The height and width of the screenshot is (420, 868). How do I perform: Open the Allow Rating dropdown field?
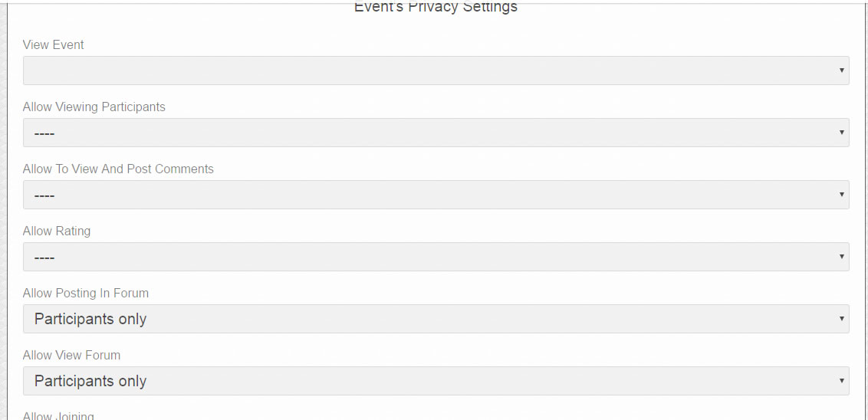click(x=436, y=257)
